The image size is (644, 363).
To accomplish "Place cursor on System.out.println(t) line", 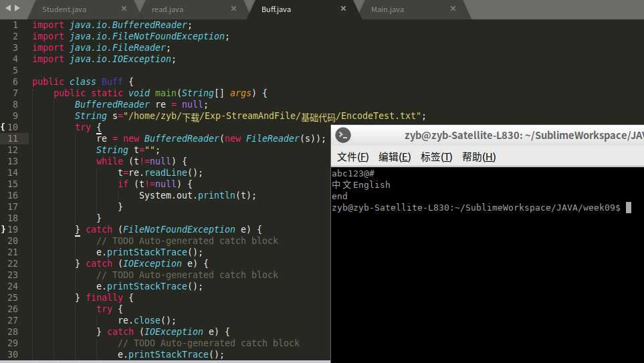I will pos(197,195).
